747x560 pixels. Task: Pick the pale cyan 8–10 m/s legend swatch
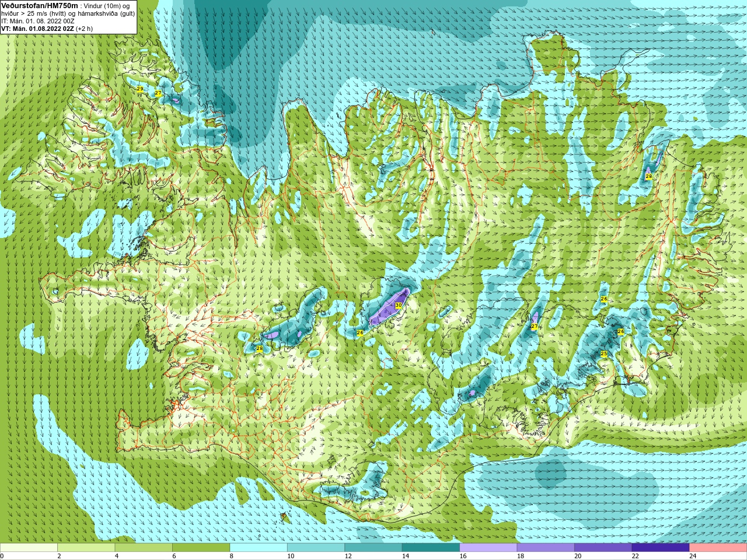click(259, 548)
